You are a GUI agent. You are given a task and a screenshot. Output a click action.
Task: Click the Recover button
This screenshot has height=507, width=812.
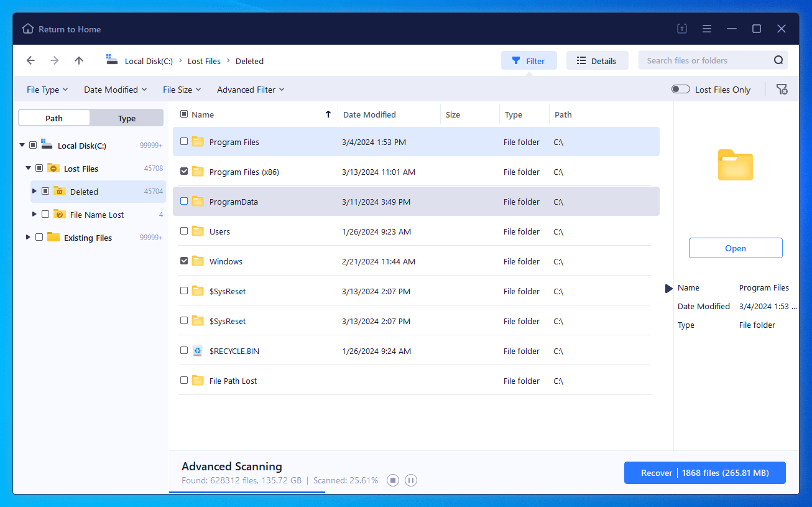coord(704,473)
